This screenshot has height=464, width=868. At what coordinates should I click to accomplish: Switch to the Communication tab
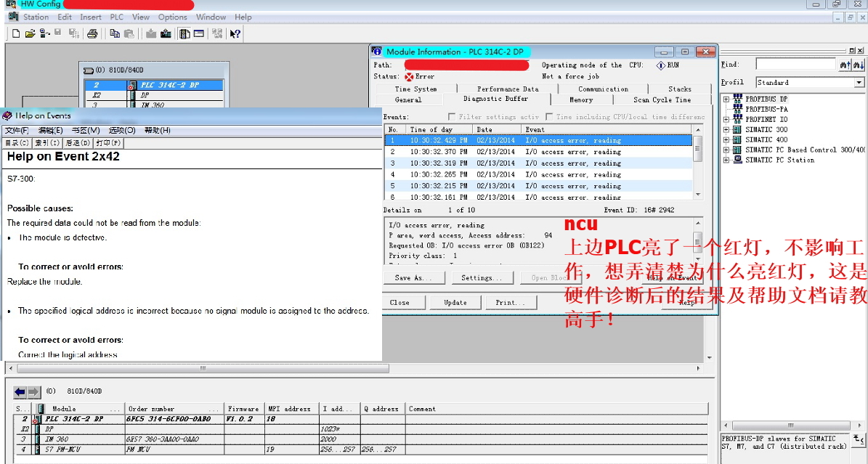[x=604, y=89]
